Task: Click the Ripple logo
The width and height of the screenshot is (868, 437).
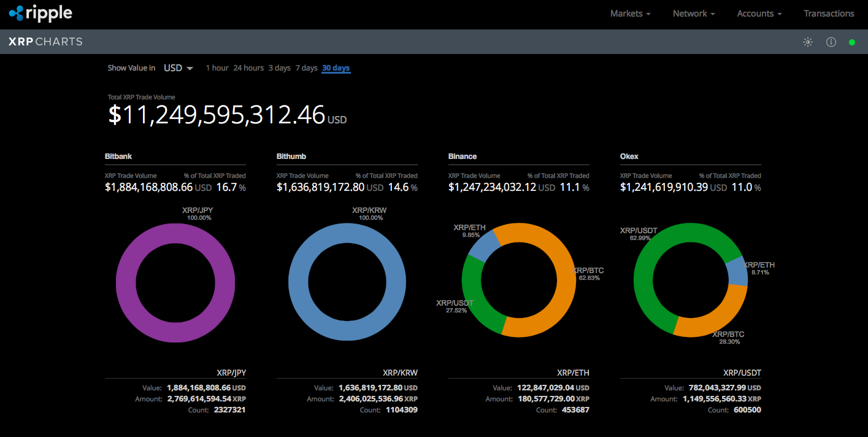Action: [40, 13]
